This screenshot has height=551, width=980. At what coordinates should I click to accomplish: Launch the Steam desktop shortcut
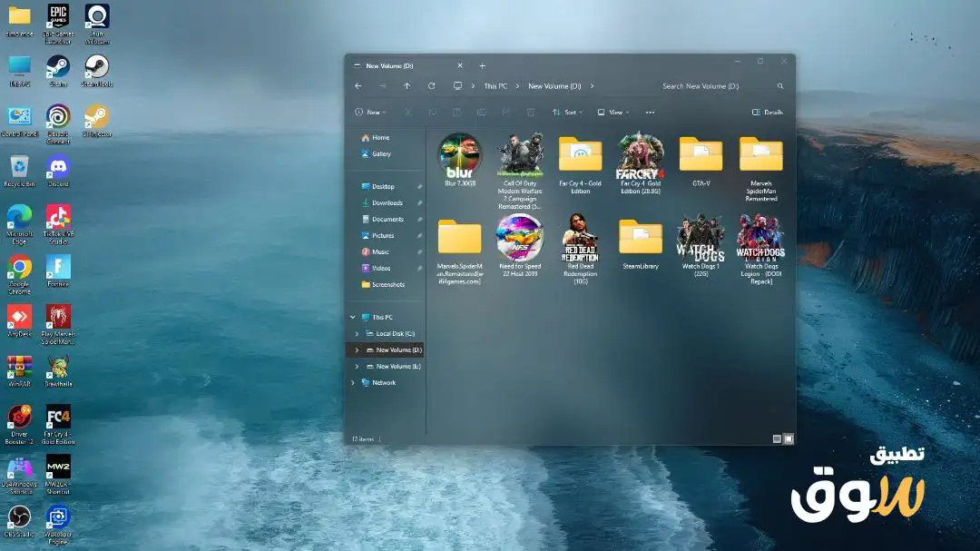click(x=58, y=70)
